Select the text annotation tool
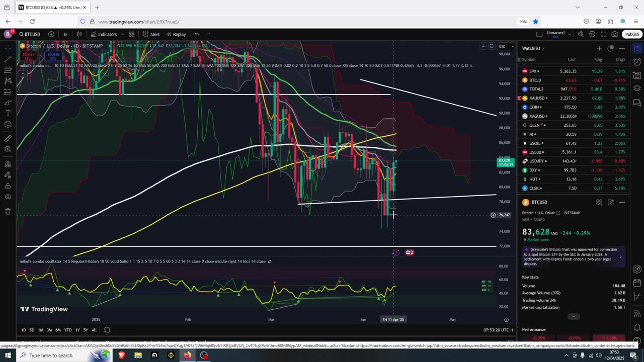 (x=8, y=113)
